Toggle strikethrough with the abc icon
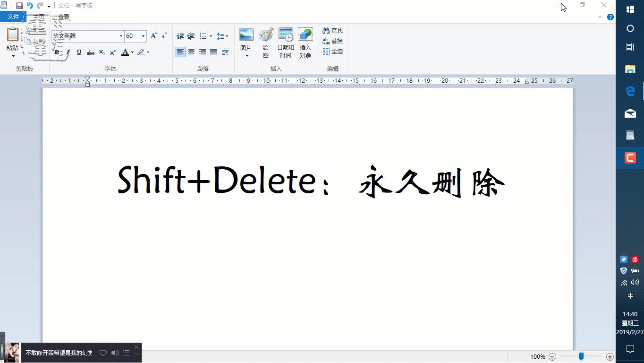This screenshot has width=644, height=363. coord(90,52)
